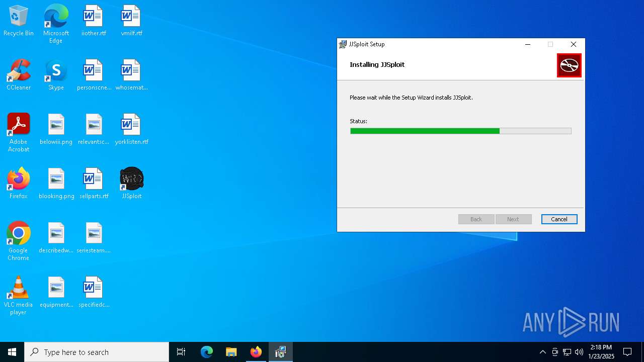
Task: Select the Adobe Acrobat desktop shortcut
Action: tap(19, 133)
